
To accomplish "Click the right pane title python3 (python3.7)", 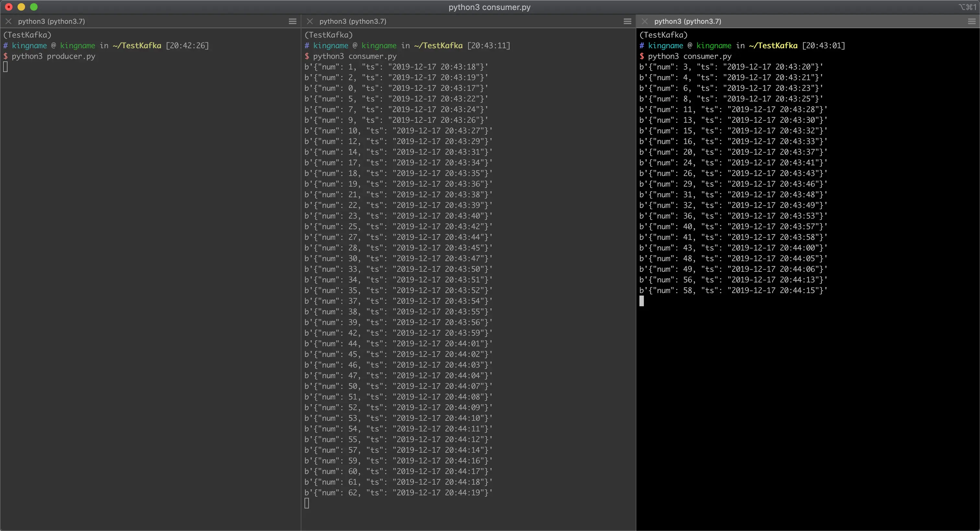I will point(687,21).
